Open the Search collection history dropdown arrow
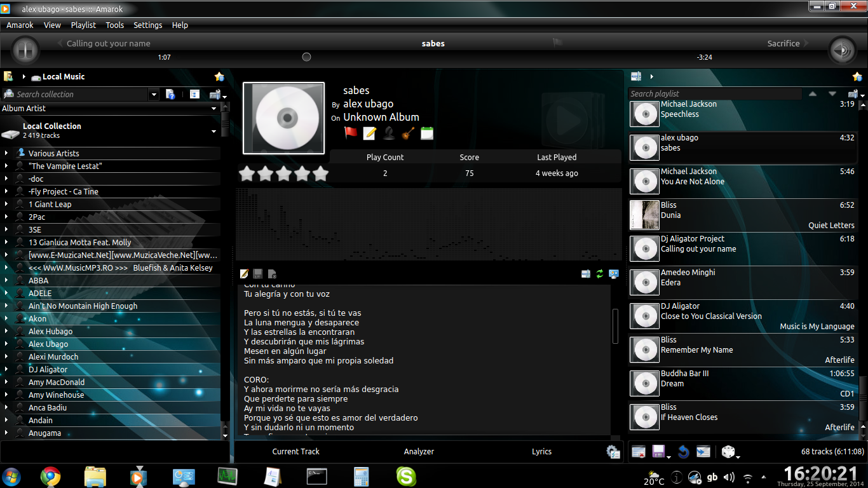868x488 pixels. [x=153, y=95]
